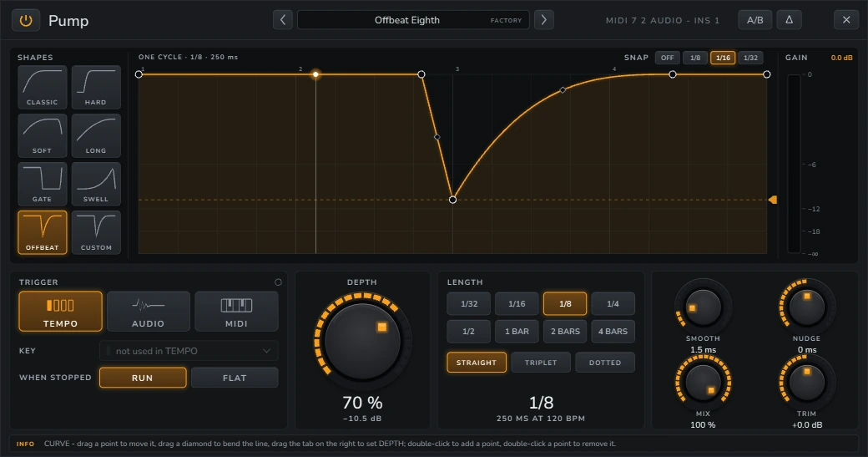Set snap to 1/16

point(723,58)
